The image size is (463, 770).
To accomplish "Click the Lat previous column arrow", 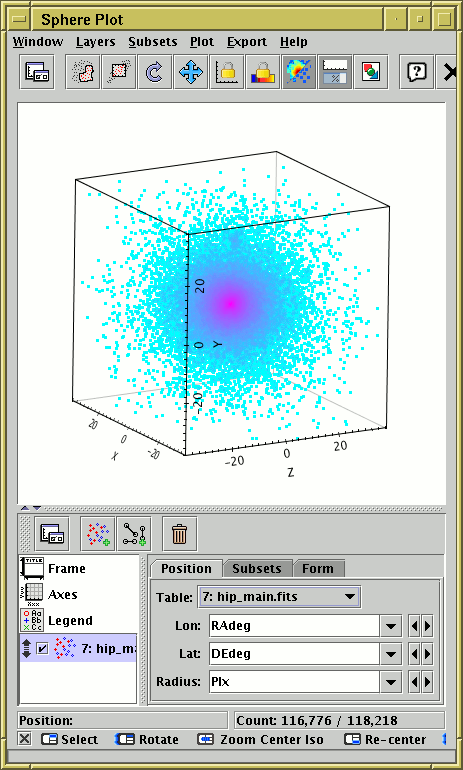I will click(414, 654).
